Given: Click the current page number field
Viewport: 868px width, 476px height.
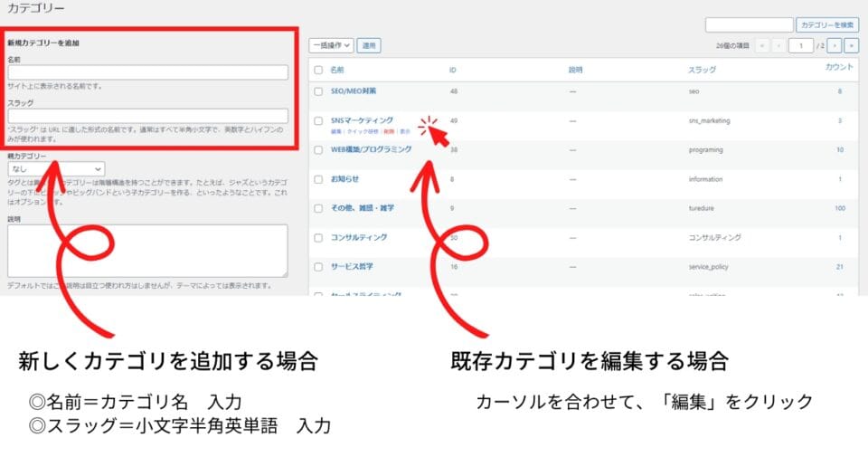Looking at the screenshot, I should (801, 45).
